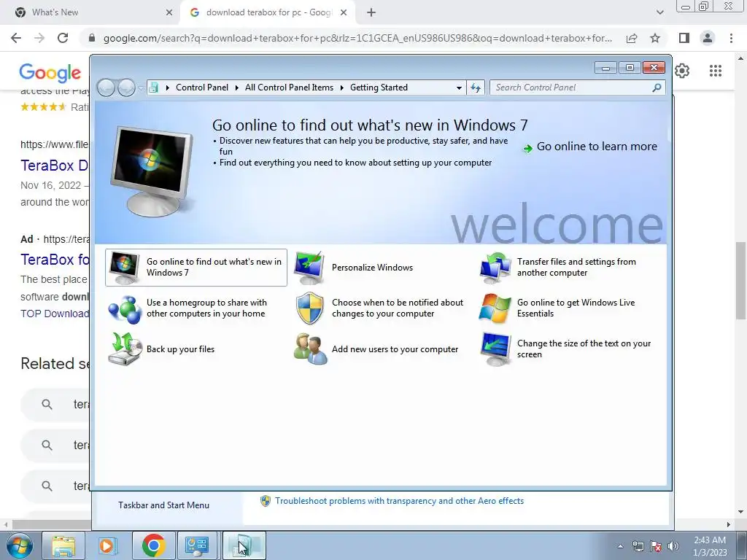Open the Back up your files icon
The image size is (747, 560).
pos(124,349)
